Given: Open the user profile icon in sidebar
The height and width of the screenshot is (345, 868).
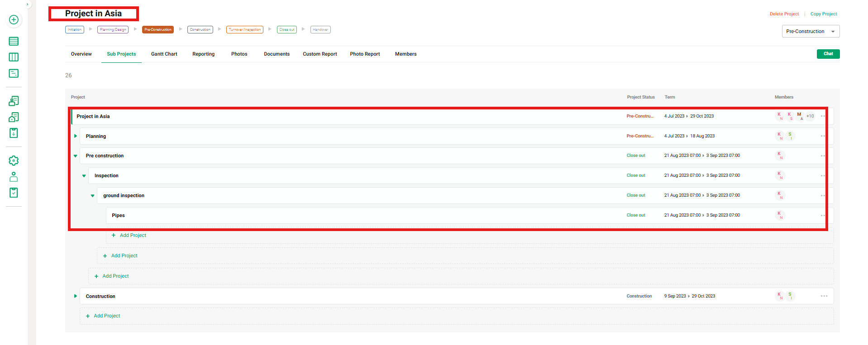Looking at the screenshot, I should pos(14,177).
